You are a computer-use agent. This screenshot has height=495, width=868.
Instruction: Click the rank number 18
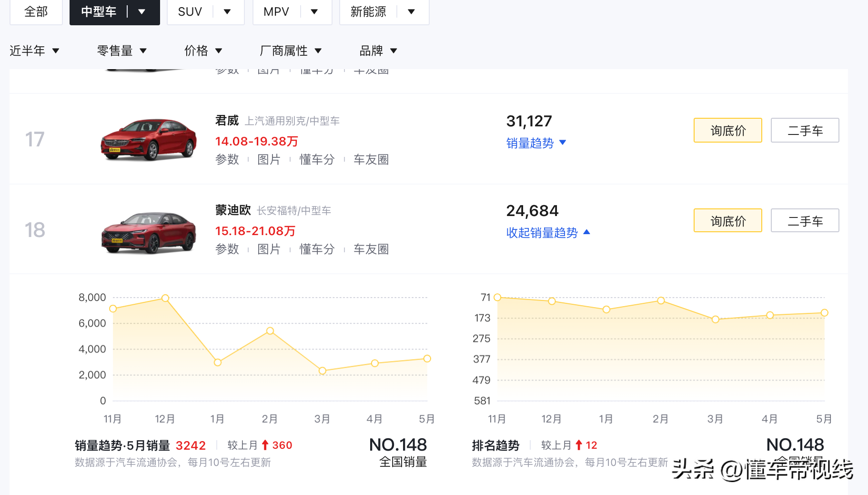coord(35,230)
